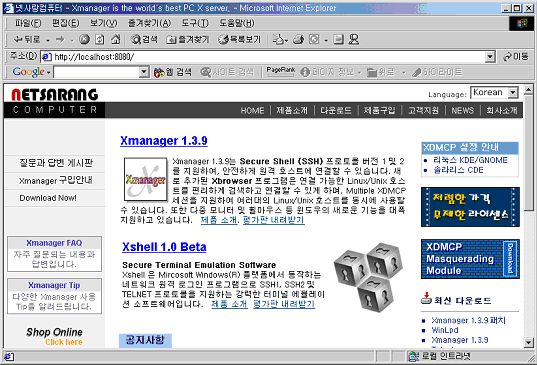The width and height of the screenshot is (537, 365).
Task: Click the Google page info (페이지 정보) button
Action: click(327, 72)
